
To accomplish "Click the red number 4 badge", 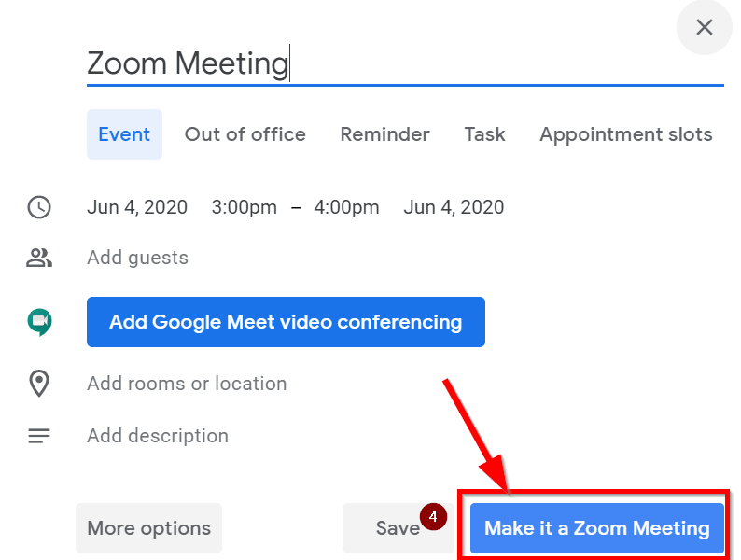I will [x=433, y=516].
